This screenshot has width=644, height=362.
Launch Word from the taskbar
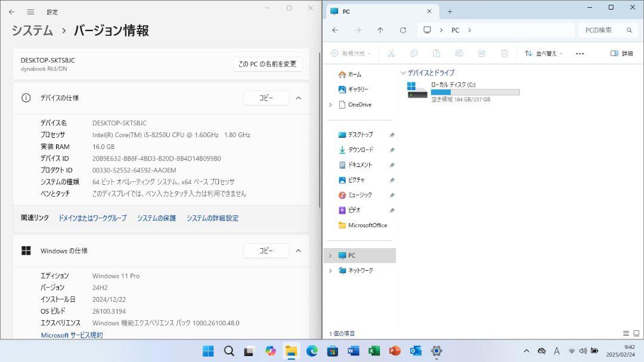(353, 351)
